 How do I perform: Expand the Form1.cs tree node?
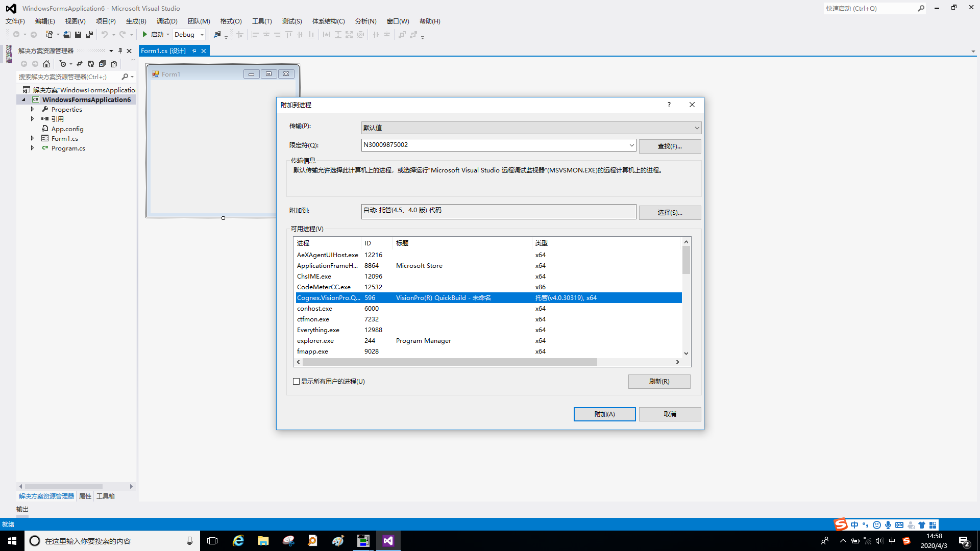pos(32,138)
